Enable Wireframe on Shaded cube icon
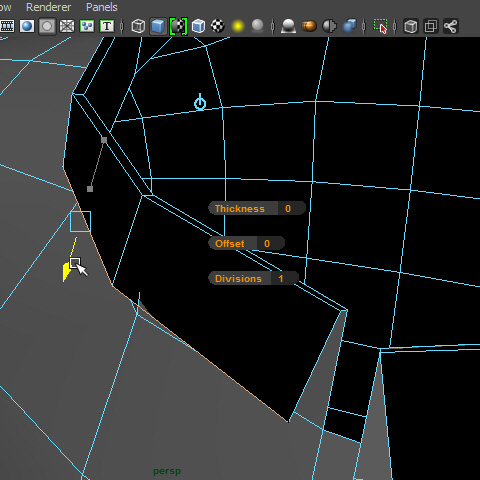Image resolution: width=480 pixels, height=480 pixels. click(x=198, y=26)
